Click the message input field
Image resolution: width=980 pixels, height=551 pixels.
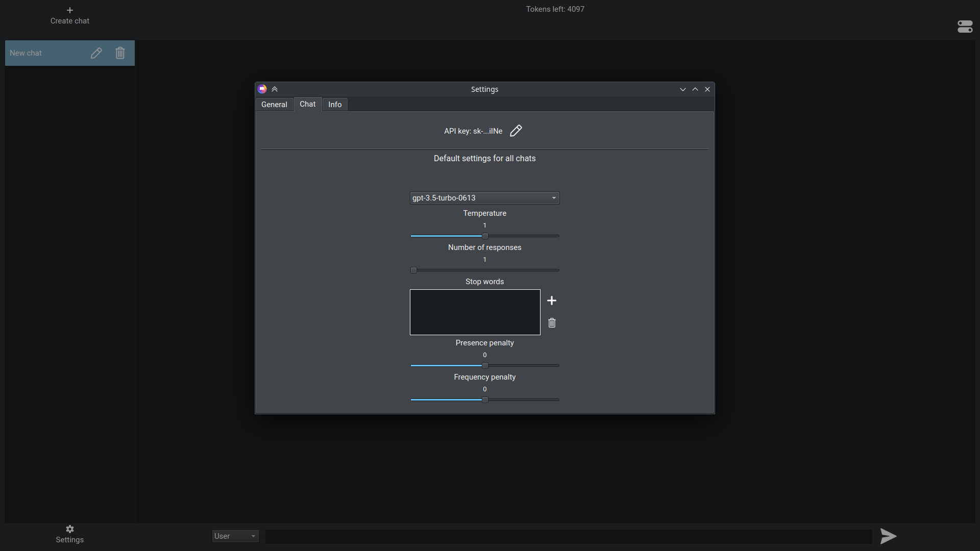point(569,536)
